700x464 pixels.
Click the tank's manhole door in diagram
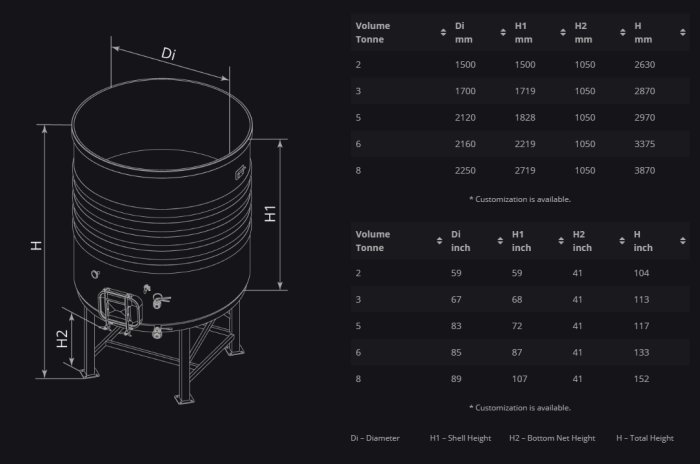(117, 308)
